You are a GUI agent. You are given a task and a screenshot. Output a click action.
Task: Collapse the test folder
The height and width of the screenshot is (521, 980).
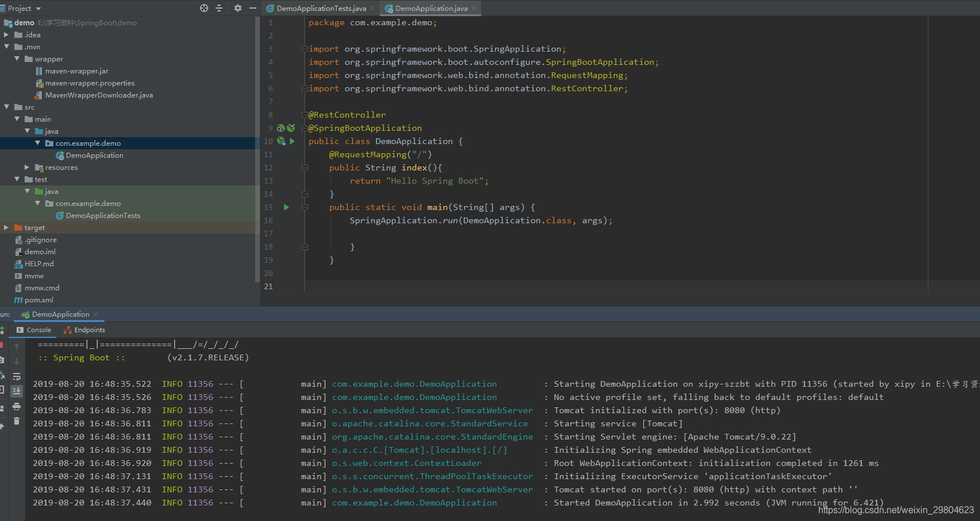tap(17, 180)
